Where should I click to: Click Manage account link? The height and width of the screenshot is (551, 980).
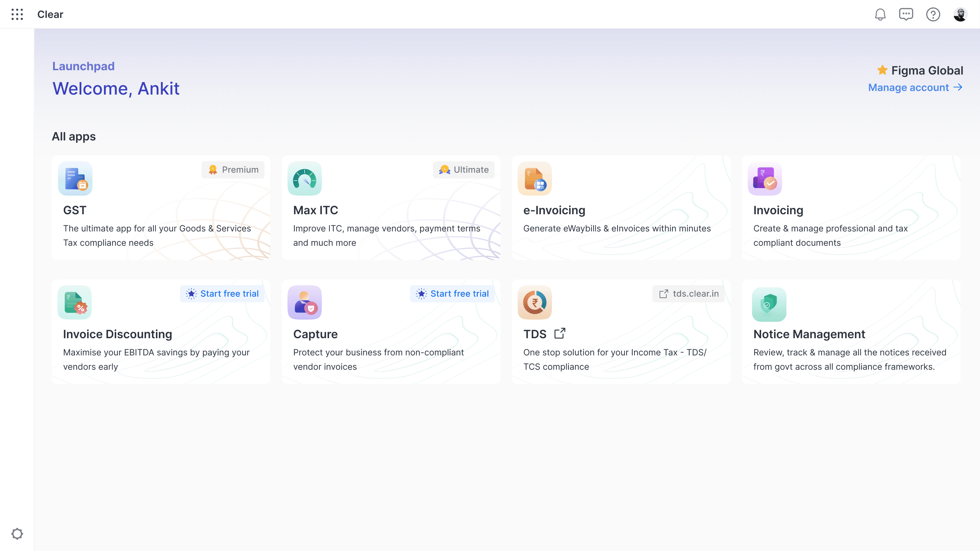[915, 87]
